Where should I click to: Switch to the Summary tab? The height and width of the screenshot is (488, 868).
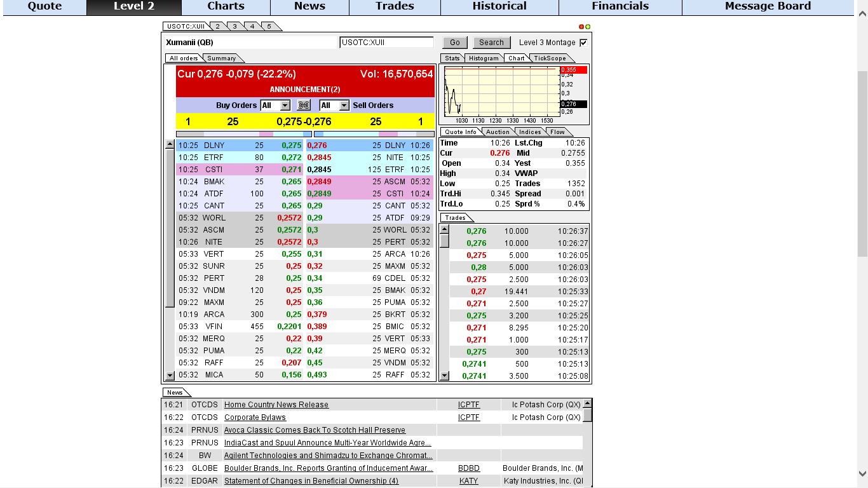tap(221, 58)
